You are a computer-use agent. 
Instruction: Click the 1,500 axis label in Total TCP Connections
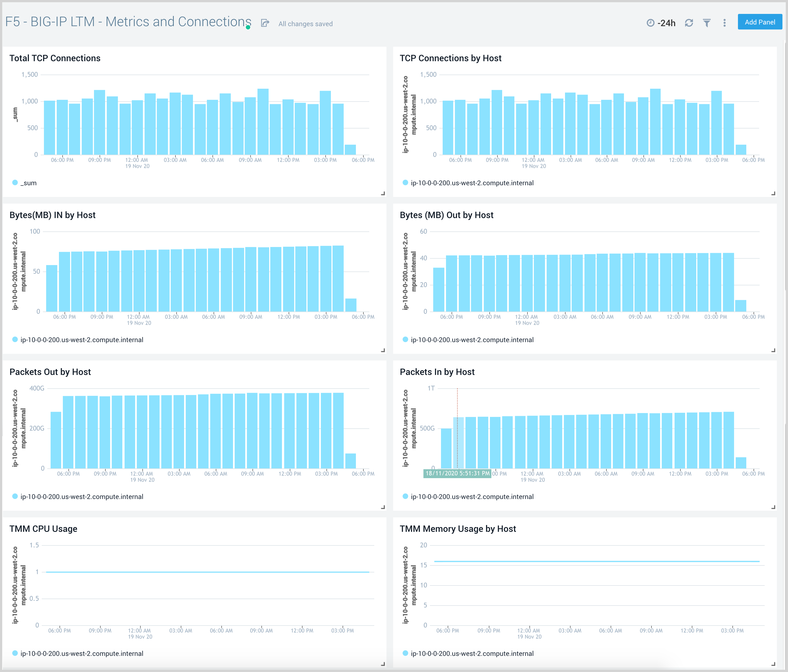(x=30, y=75)
